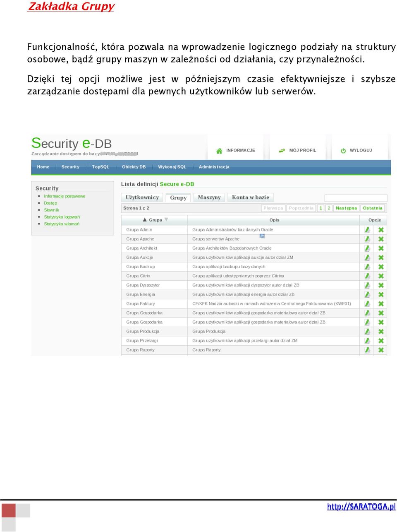
Task: Open the Słownik sidebar link
Action: 52,210
